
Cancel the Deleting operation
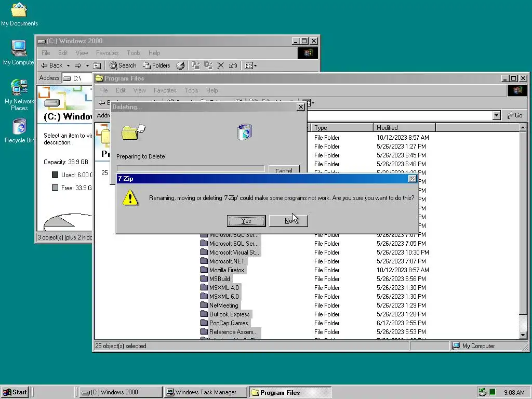point(284,170)
